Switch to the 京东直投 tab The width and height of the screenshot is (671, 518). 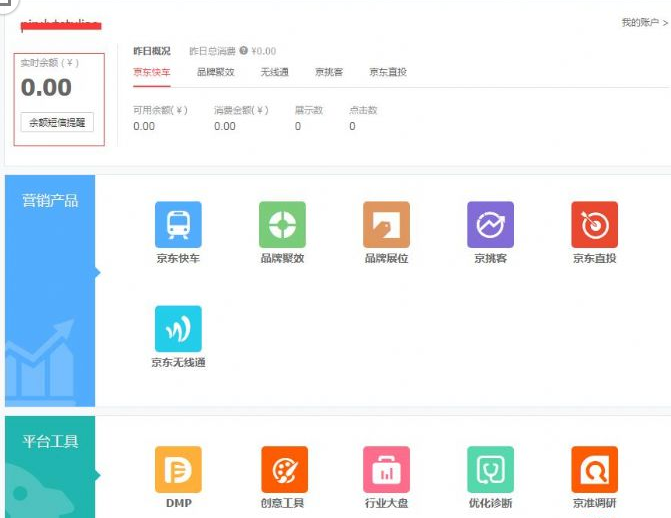click(388, 72)
